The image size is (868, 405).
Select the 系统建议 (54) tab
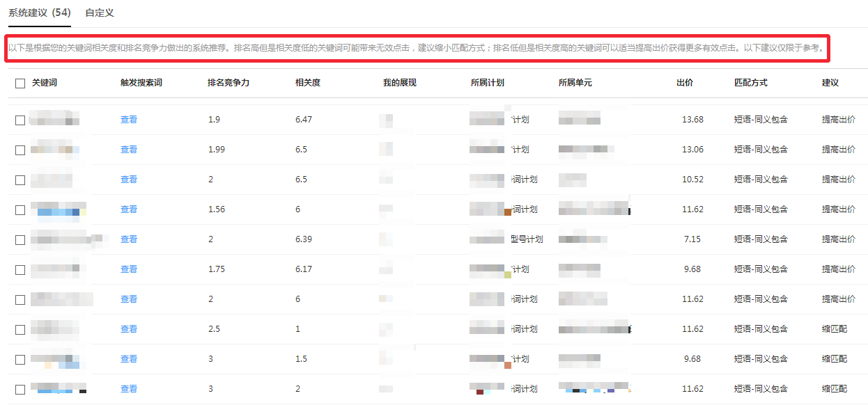39,13
